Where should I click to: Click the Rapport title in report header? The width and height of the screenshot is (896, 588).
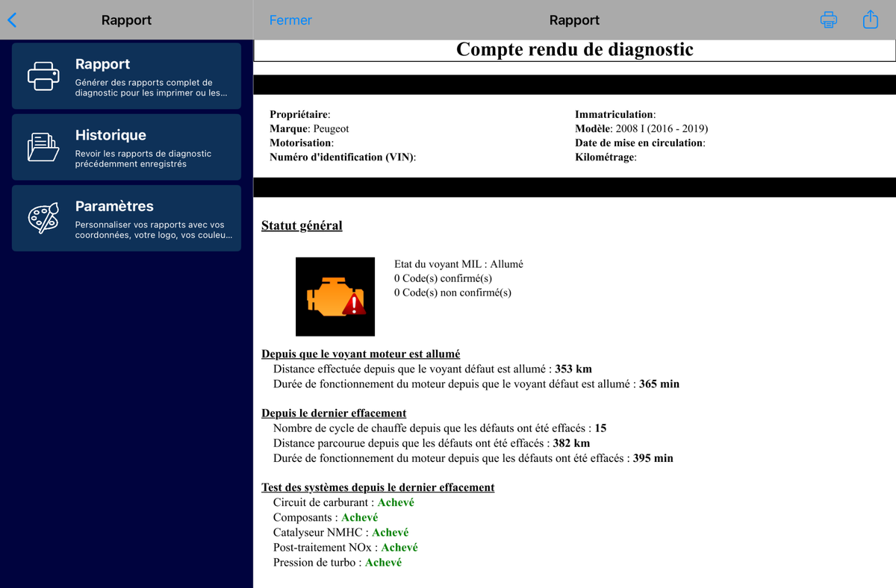(574, 20)
